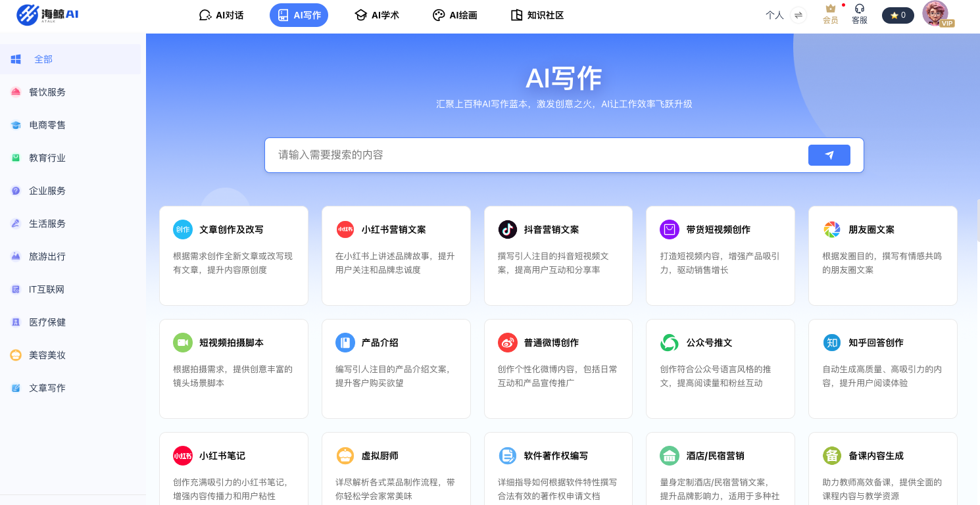Click the 朋友圈文案 colorful shutter icon
The width and height of the screenshot is (980, 505).
click(832, 229)
